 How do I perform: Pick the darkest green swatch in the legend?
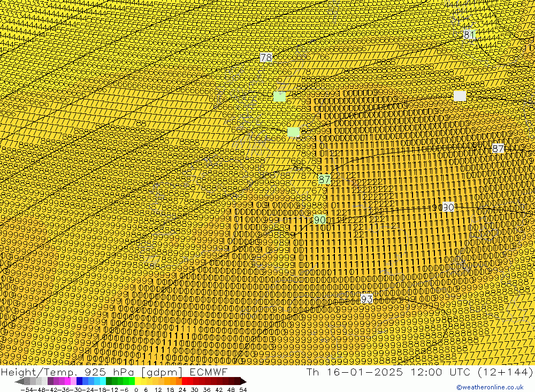click(109, 381)
